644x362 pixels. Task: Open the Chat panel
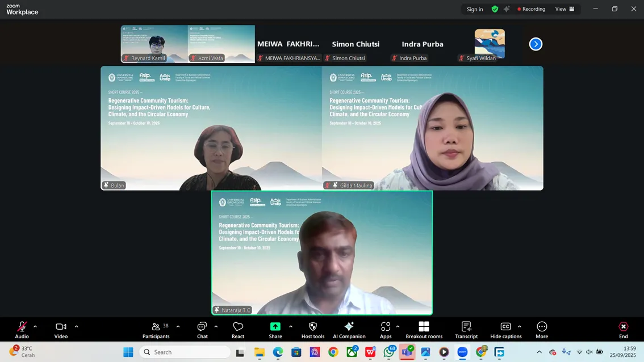click(x=202, y=329)
